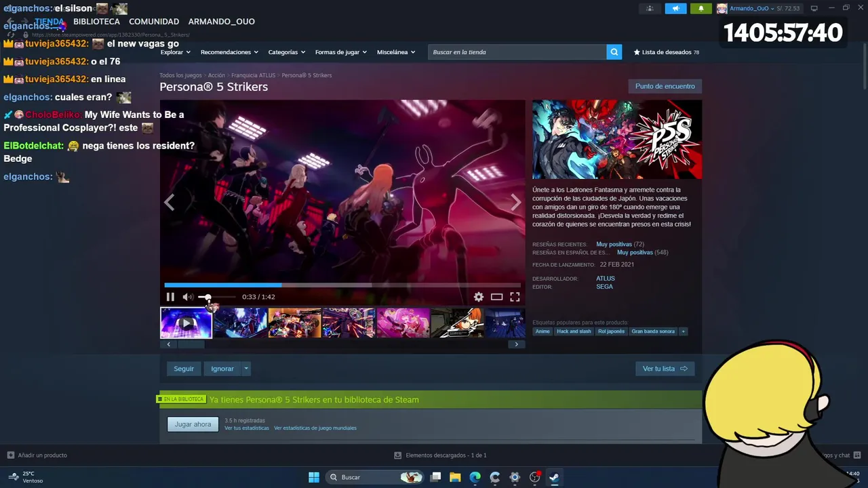Image resolution: width=868 pixels, height=488 pixels.
Task: Expand the Miscelánea menu
Action: tap(396, 52)
